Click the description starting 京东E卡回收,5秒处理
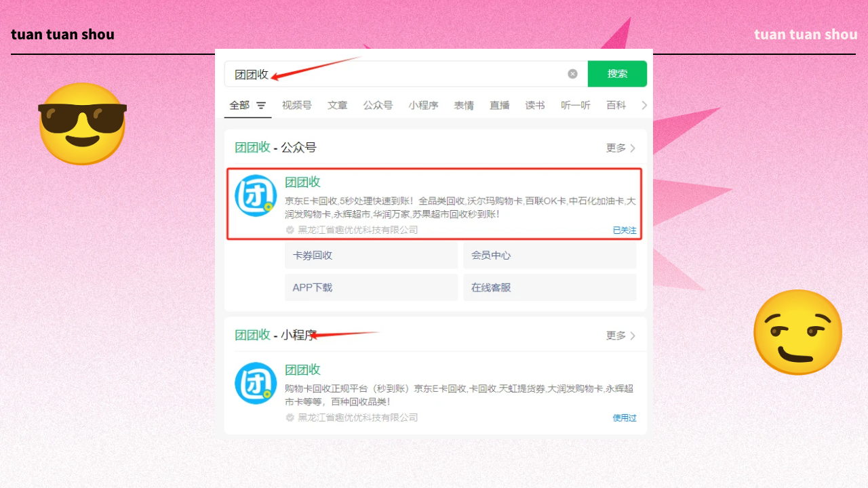 coord(460,207)
